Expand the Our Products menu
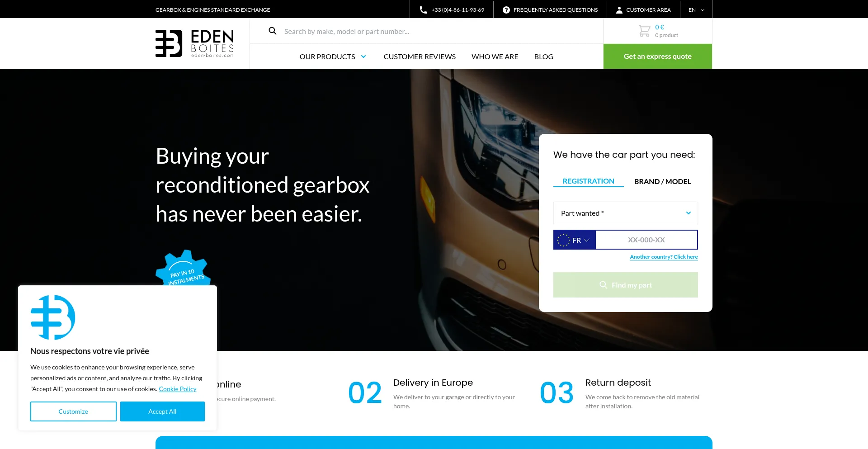Image resolution: width=868 pixels, height=449 pixels. (x=333, y=56)
